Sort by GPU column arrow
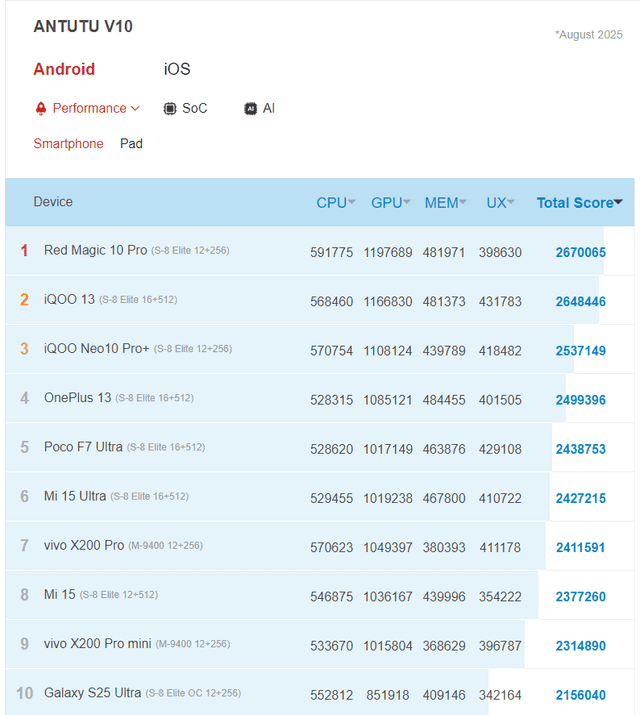This screenshot has width=640, height=715. [x=407, y=203]
